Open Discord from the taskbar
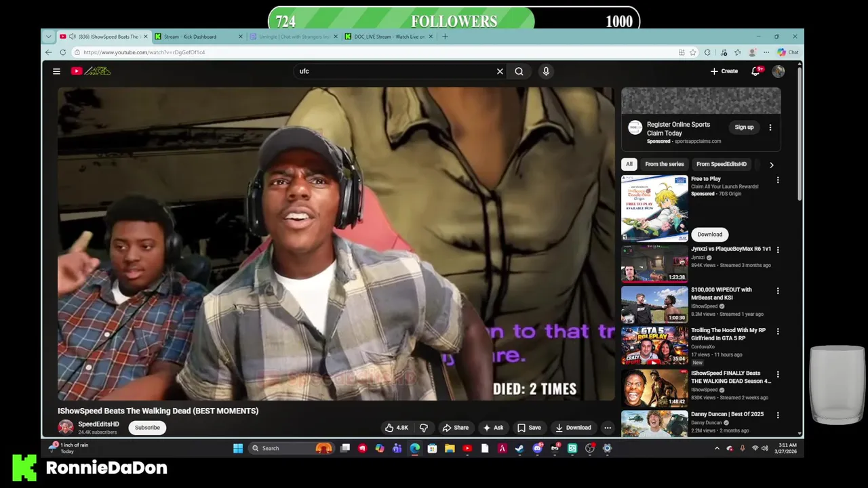Screen dimensions: 868x488 coord(538,448)
